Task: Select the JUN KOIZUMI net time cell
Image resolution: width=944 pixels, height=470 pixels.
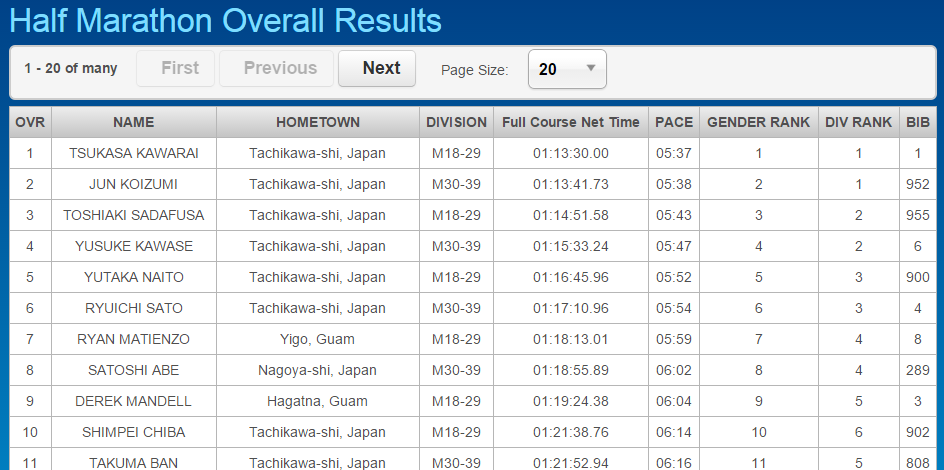Action: point(571,184)
